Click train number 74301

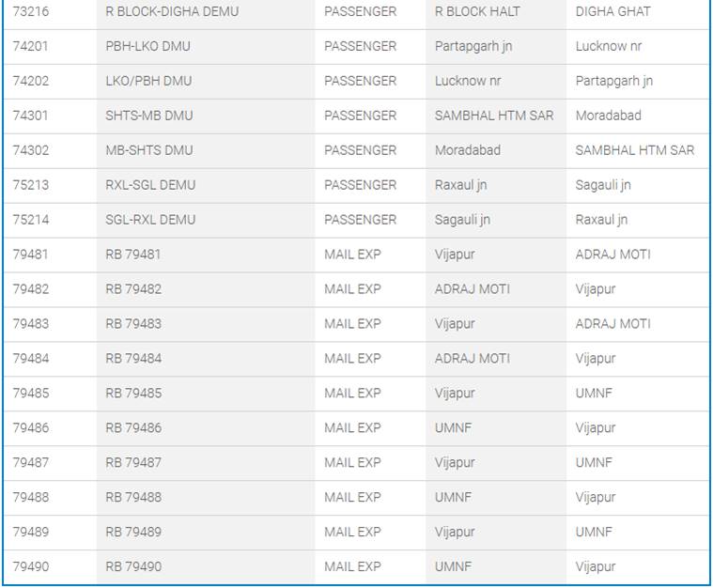coord(30,116)
